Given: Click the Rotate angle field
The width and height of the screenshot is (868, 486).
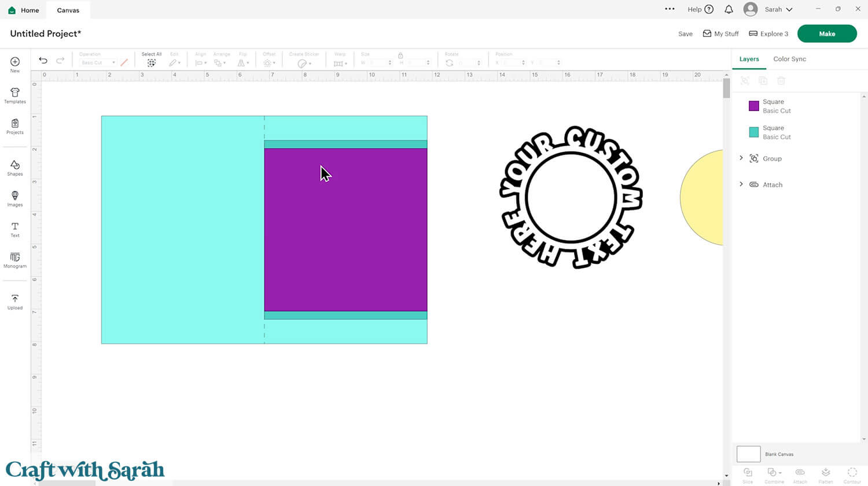Looking at the screenshot, I should coord(469,62).
